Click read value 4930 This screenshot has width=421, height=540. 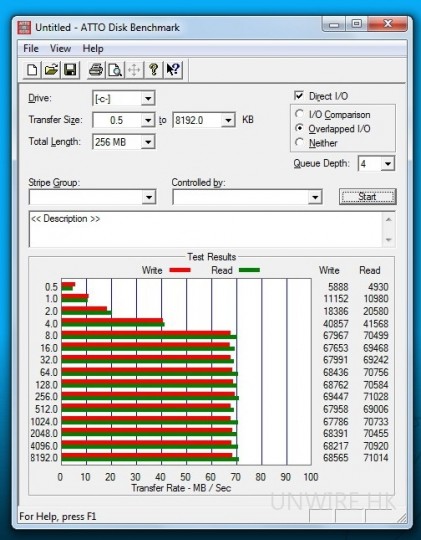click(x=378, y=287)
